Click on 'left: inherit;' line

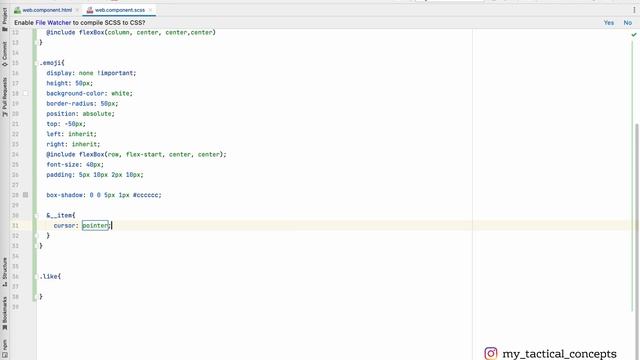tap(71, 134)
